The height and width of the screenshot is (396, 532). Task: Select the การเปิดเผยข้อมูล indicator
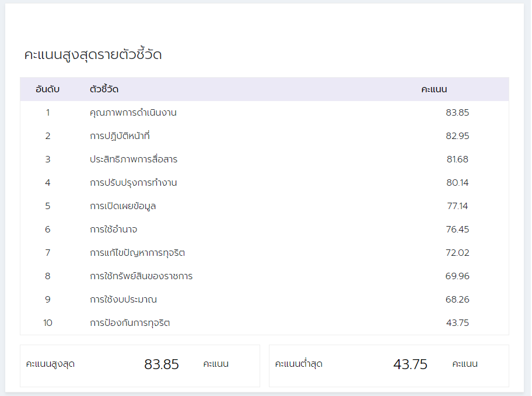[x=123, y=206]
